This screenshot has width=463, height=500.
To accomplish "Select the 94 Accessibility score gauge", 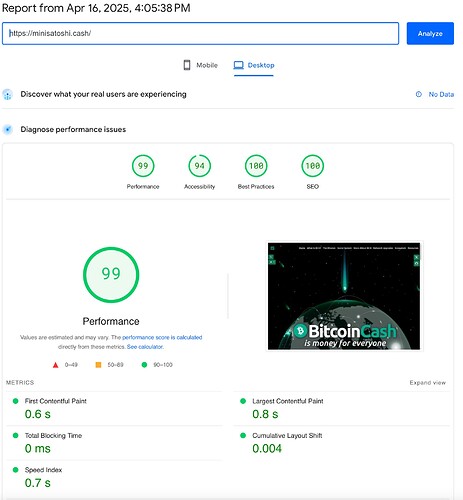I will [x=199, y=172].
